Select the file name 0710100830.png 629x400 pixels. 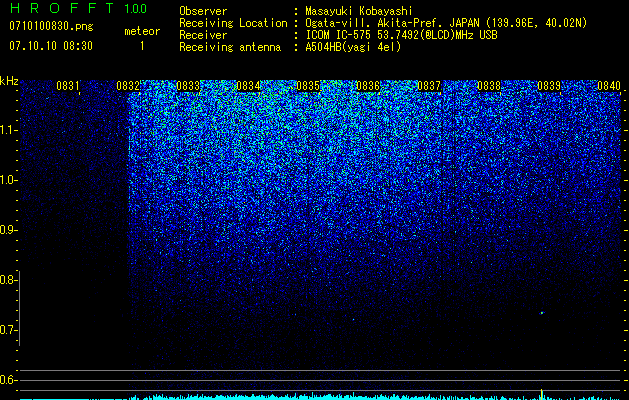pos(51,26)
